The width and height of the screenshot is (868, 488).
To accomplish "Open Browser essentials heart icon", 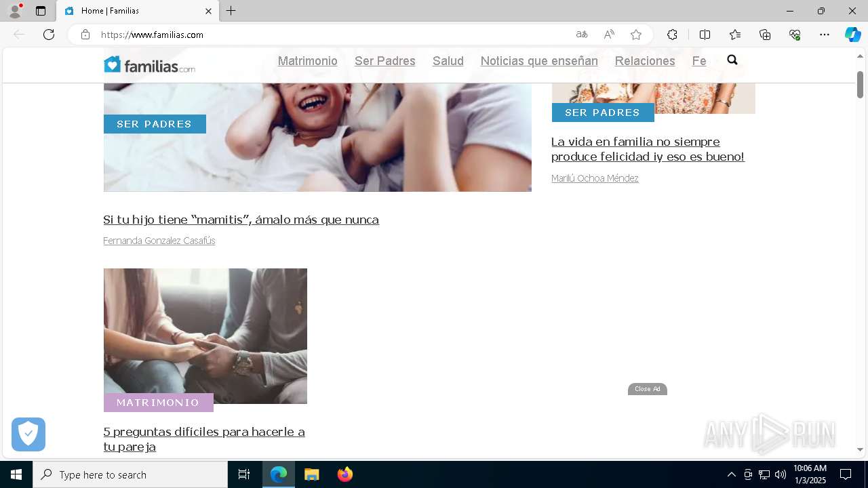I will click(795, 35).
